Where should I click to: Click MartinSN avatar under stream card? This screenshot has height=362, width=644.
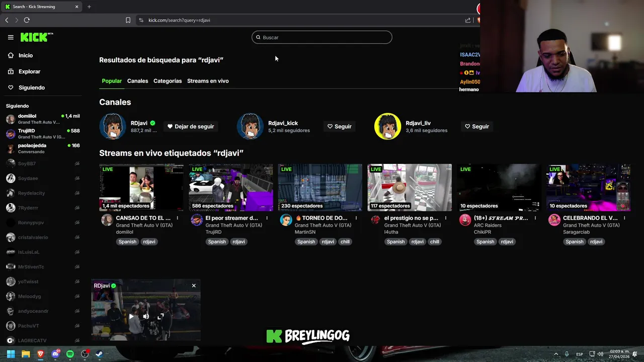point(286,220)
